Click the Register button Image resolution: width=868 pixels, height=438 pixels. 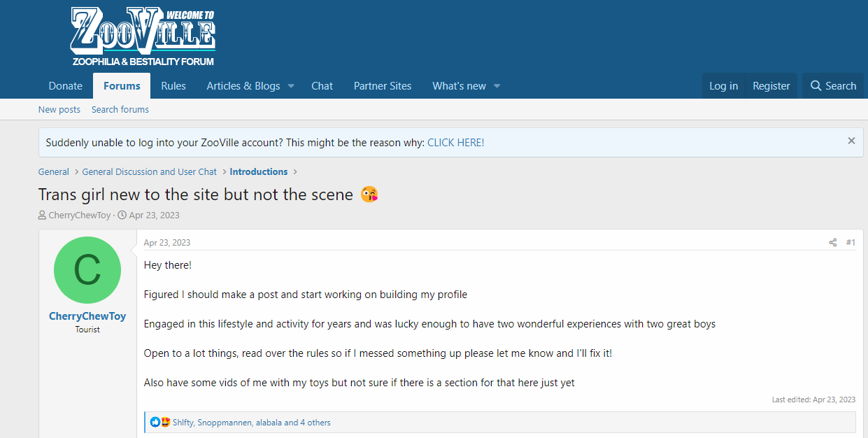[771, 85]
